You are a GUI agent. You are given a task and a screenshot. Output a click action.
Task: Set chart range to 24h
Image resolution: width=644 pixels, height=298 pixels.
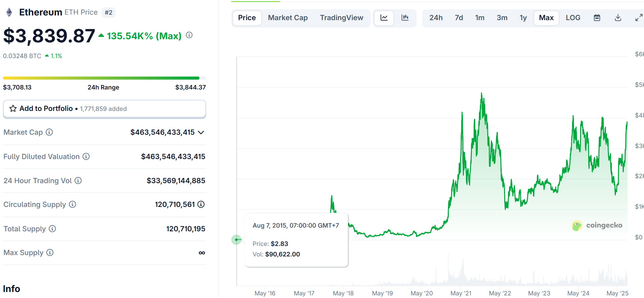click(436, 18)
